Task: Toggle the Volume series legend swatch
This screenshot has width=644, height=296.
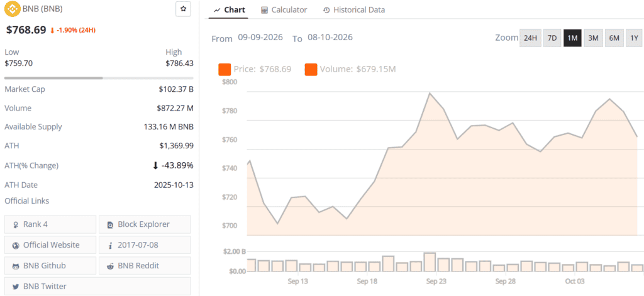Action: click(311, 69)
